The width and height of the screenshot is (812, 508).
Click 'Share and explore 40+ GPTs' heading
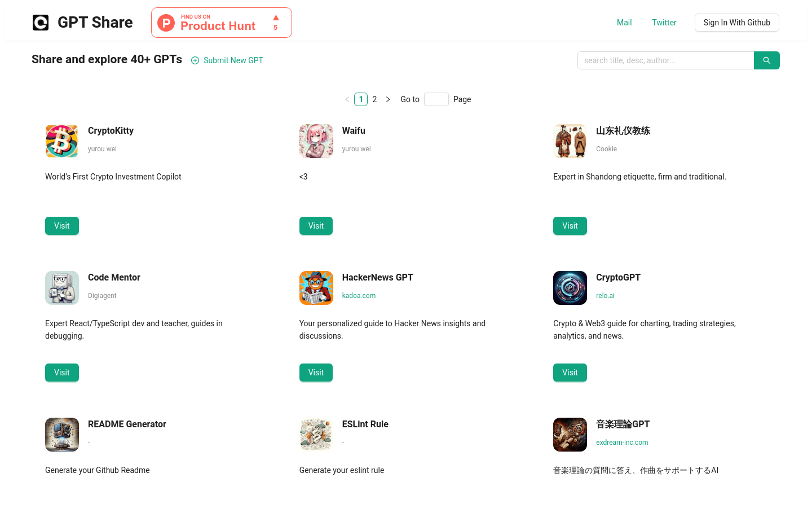coord(107,59)
